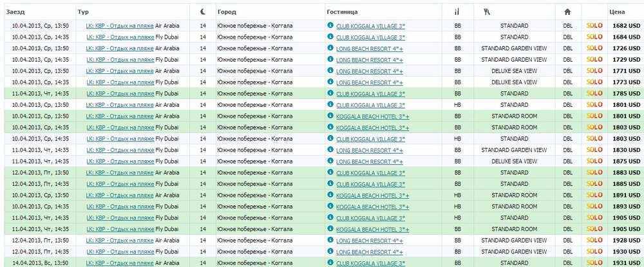Click the meal plan fork-and-knife header icon

click(x=457, y=12)
